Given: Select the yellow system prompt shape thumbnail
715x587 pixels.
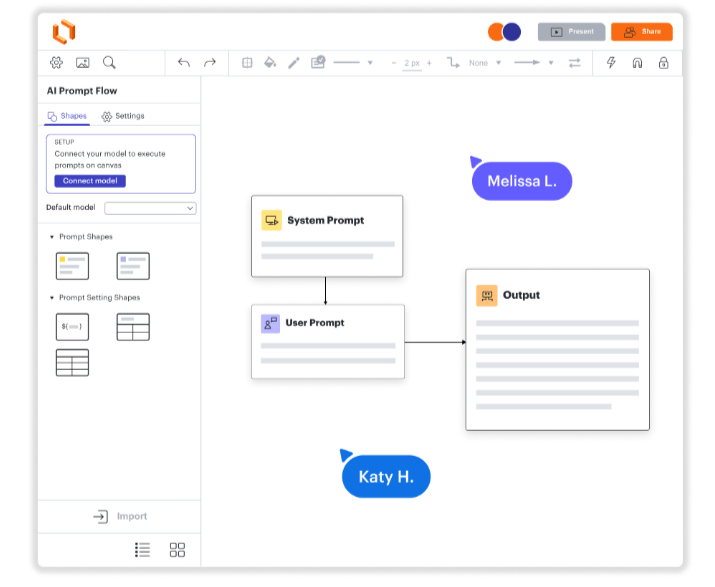Looking at the screenshot, I should 72,266.
